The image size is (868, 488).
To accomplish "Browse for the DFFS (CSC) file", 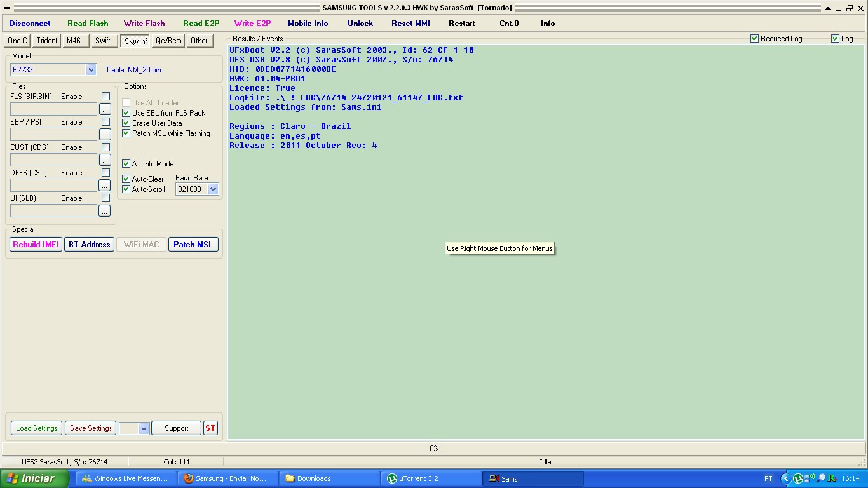I will click(x=105, y=186).
